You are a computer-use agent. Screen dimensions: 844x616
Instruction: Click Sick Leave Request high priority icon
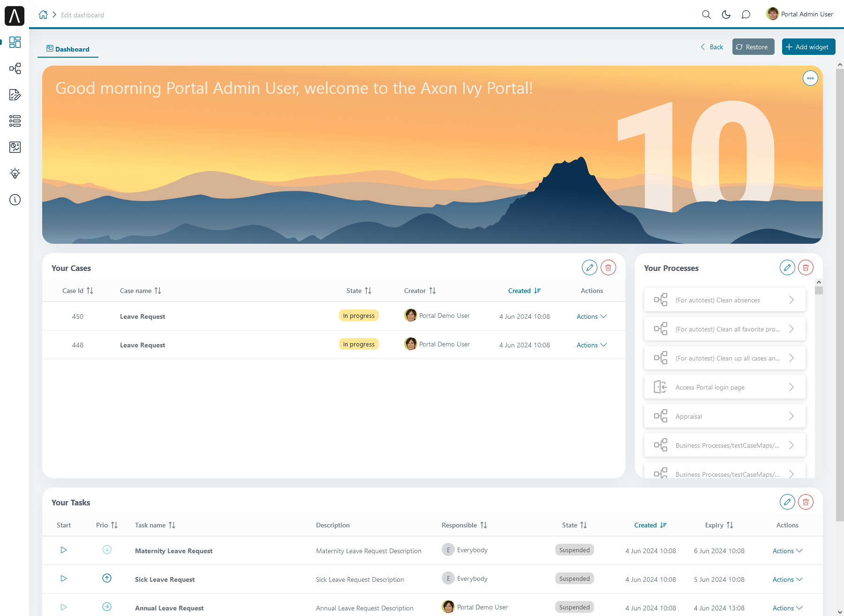pyautogui.click(x=107, y=578)
